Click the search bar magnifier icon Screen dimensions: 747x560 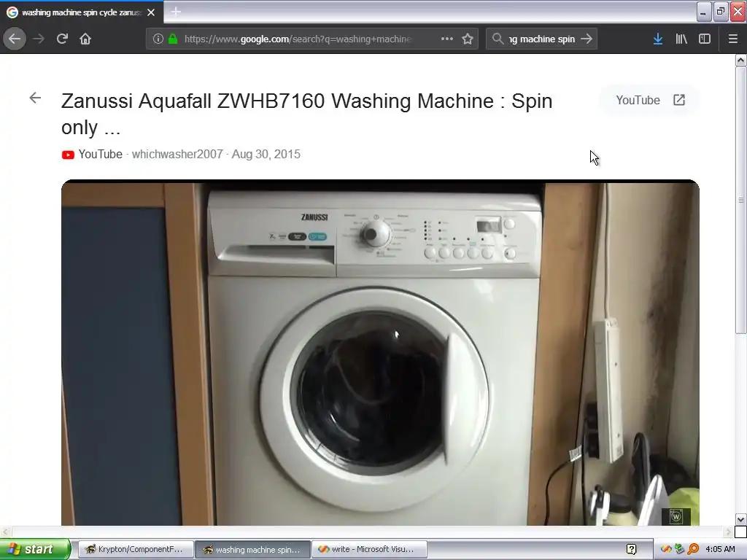(498, 39)
